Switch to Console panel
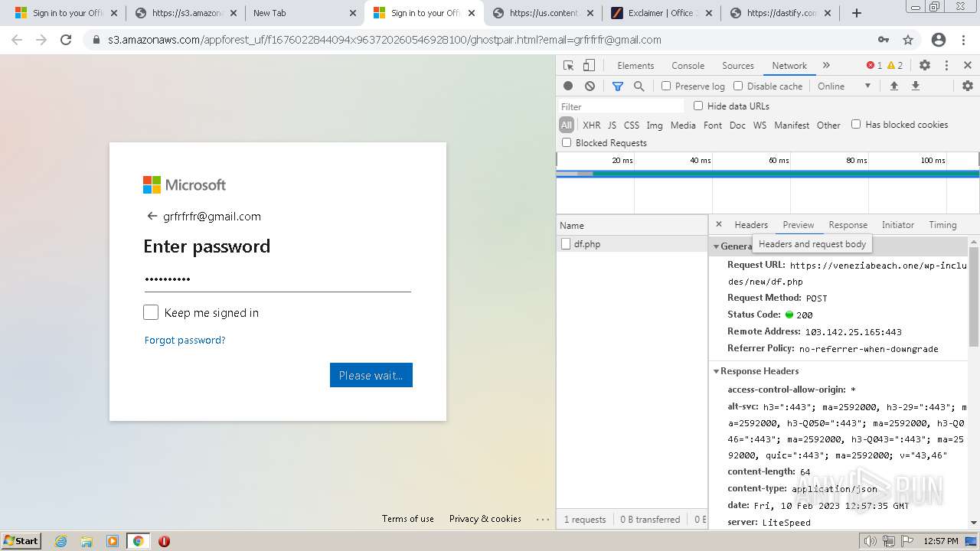The height and width of the screenshot is (551, 980). 688,66
